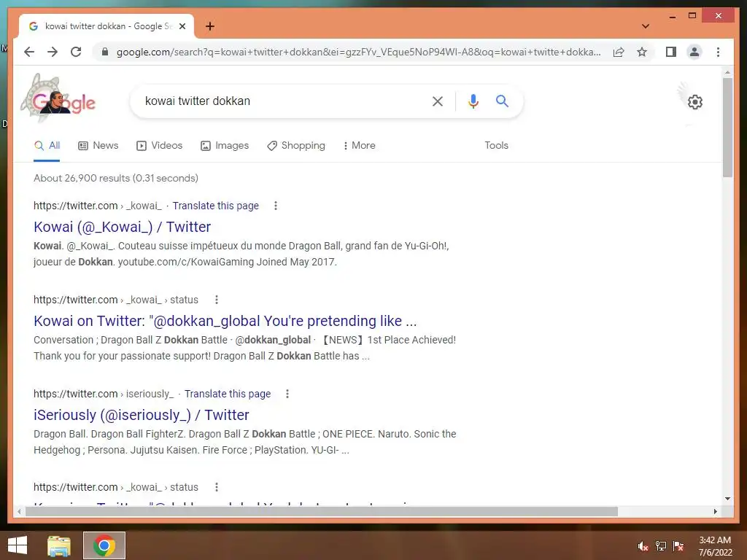The width and height of the screenshot is (747, 560).
Task: Close the kowai twitter dokkan tab
Action: pyautogui.click(x=182, y=26)
